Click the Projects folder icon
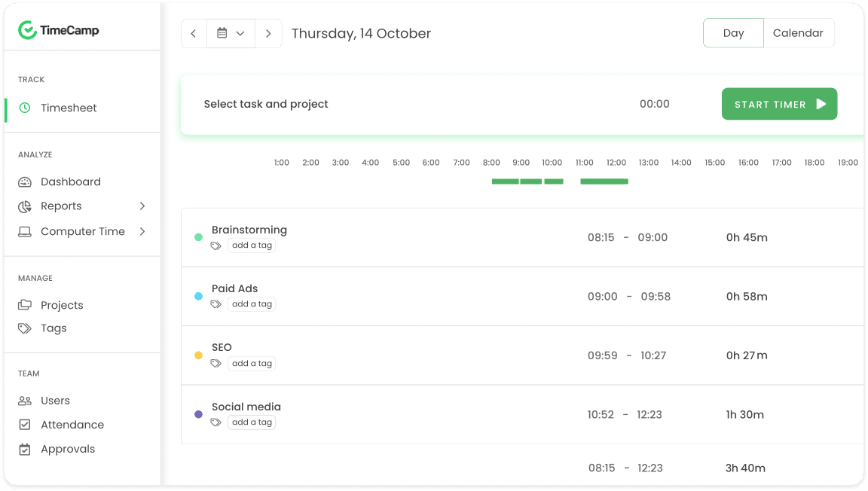Screen dimensions: 868x491 pos(25,305)
